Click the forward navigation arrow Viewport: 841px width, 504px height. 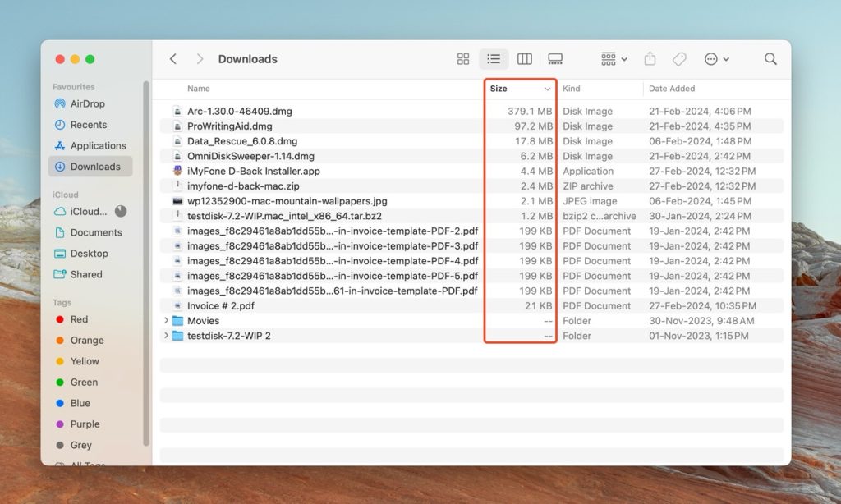(x=200, y=58)
